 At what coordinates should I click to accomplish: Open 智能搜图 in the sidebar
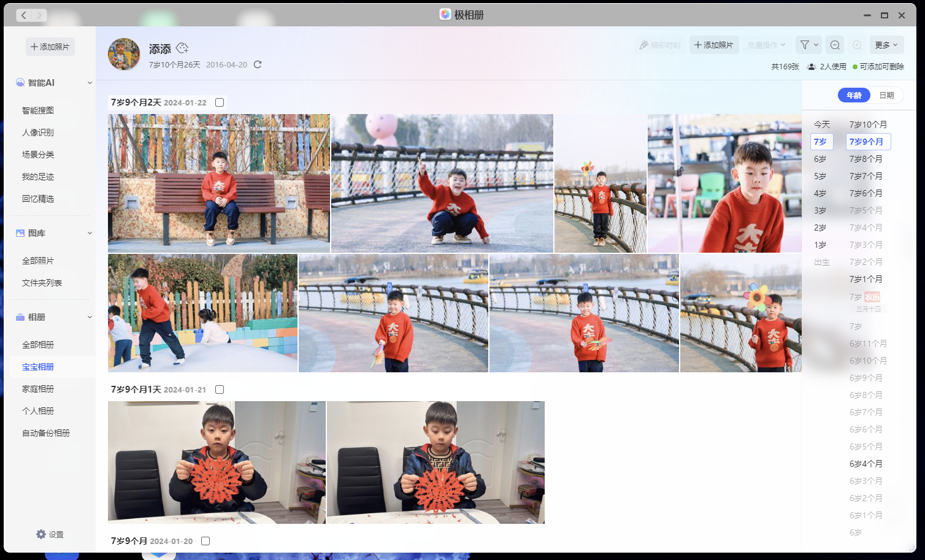point(39,110)
